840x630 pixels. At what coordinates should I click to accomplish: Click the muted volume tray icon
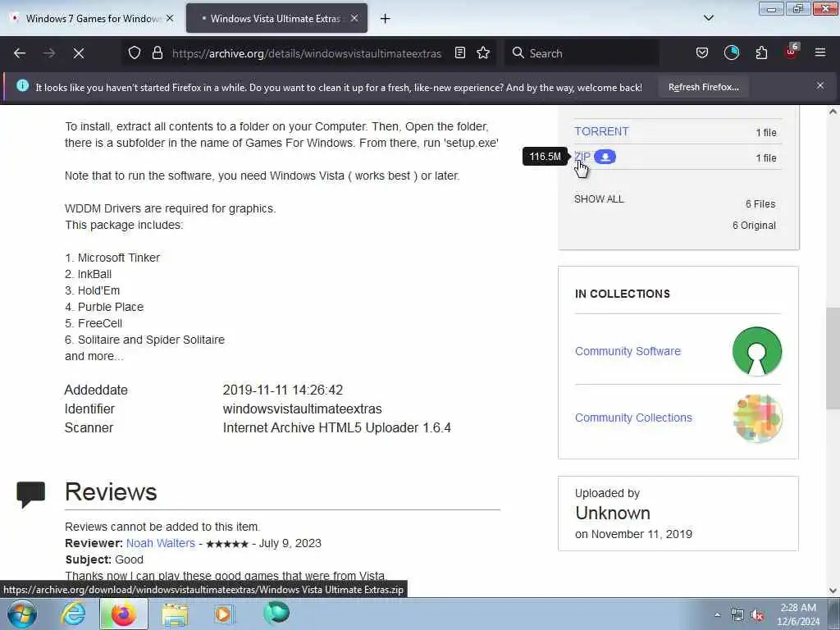point(757,615)
